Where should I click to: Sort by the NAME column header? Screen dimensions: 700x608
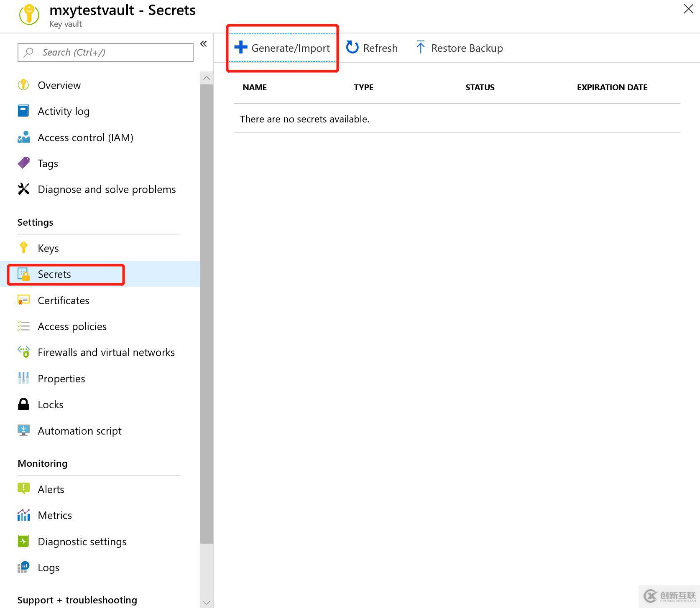255,87
